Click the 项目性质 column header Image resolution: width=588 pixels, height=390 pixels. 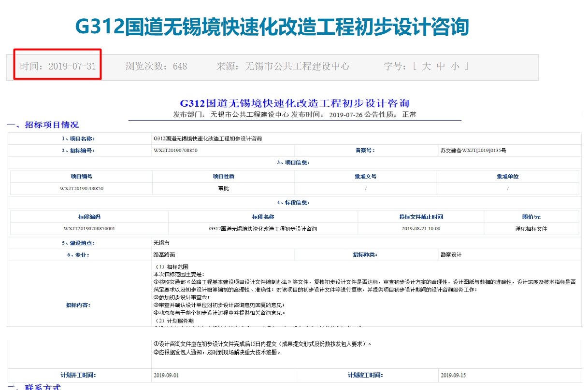[x=223, y=177]
